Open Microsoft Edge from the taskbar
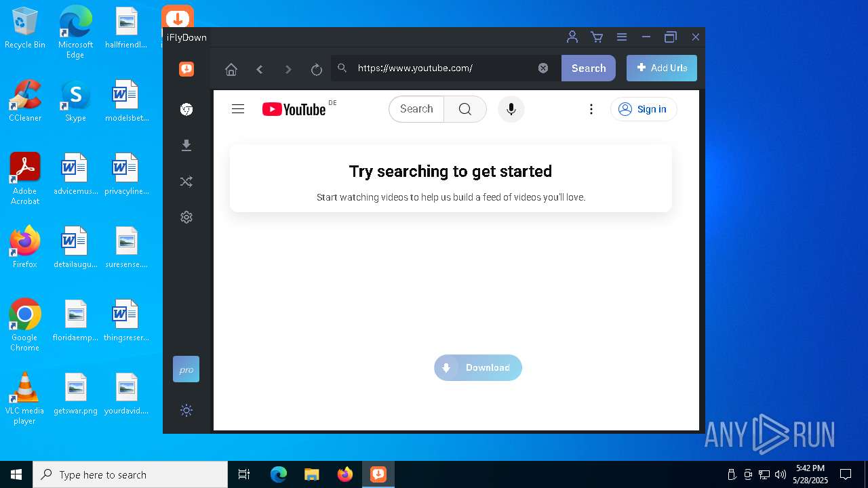Screen dimensions: 868x488 (279, 474)
